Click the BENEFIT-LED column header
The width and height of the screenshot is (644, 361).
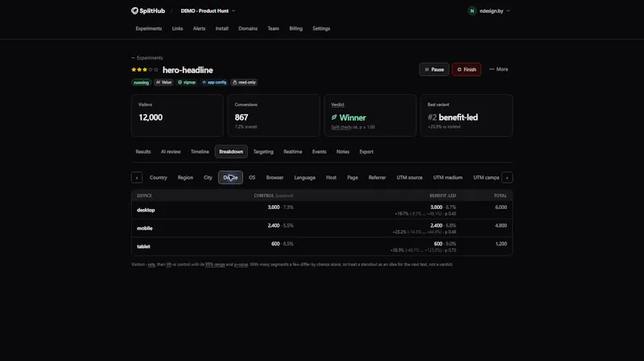coord(442,195)
